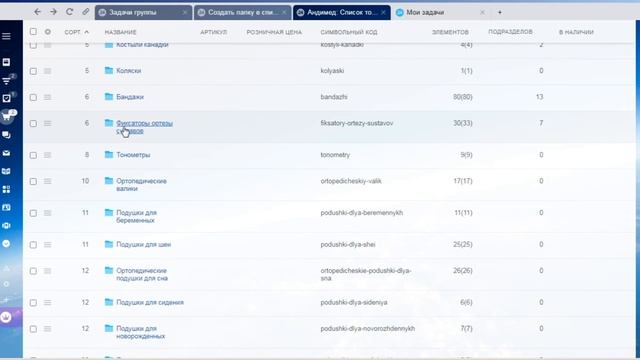
Task: Click the Подразделов column header
Action: (510, 31)
